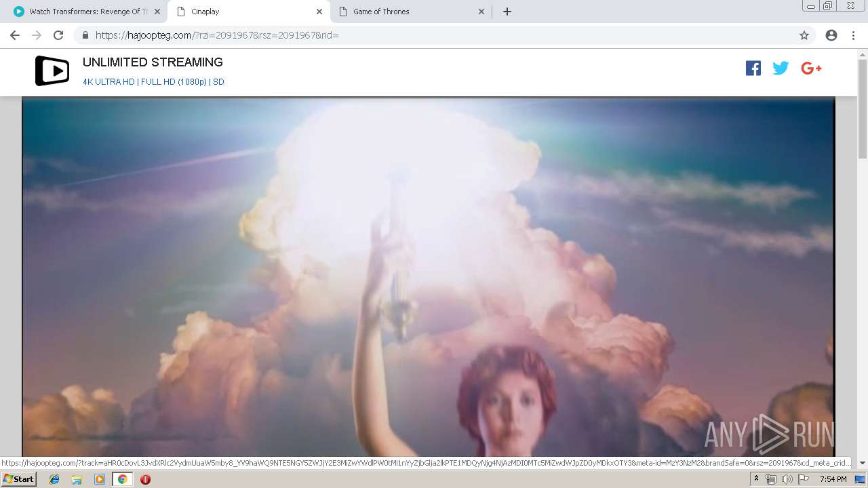The width and height of the screenshot is (868, 488).
Task: Launch Internet Explorer from the taskbar
Action: (54, 479)
